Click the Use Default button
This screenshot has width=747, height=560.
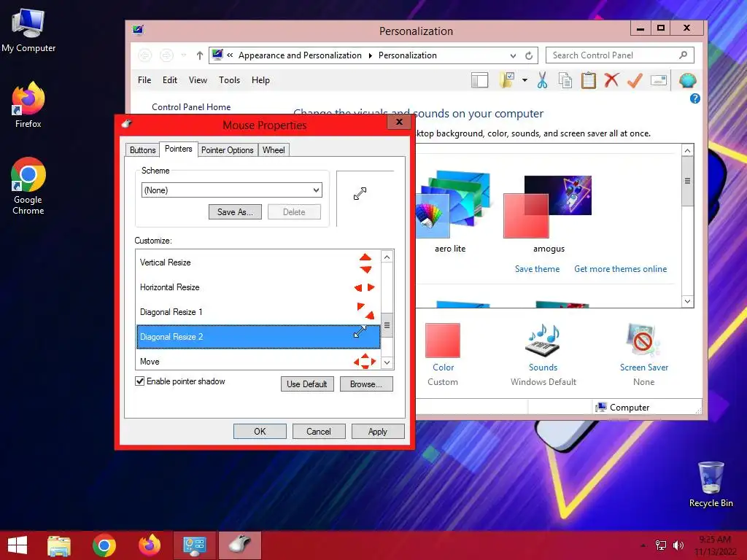tap(307, 384)
